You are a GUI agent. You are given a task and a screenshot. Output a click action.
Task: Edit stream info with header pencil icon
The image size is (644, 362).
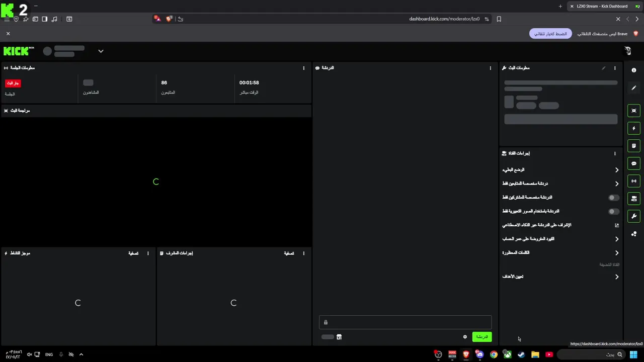pyautogui.click(x=603, y=68)
